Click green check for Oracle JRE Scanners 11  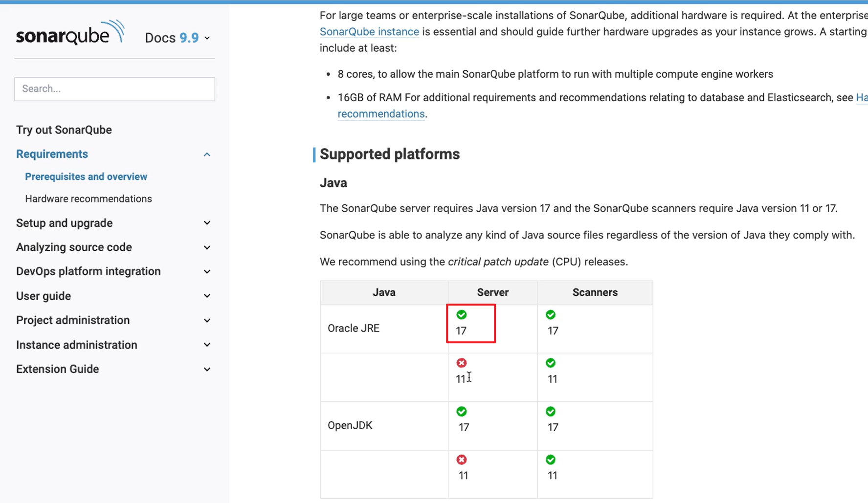[551, 363]
